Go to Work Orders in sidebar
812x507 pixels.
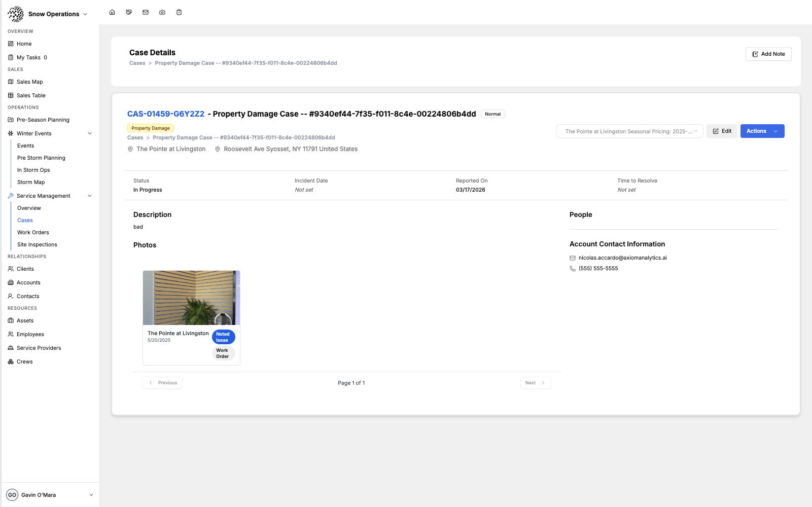[33, 232]
